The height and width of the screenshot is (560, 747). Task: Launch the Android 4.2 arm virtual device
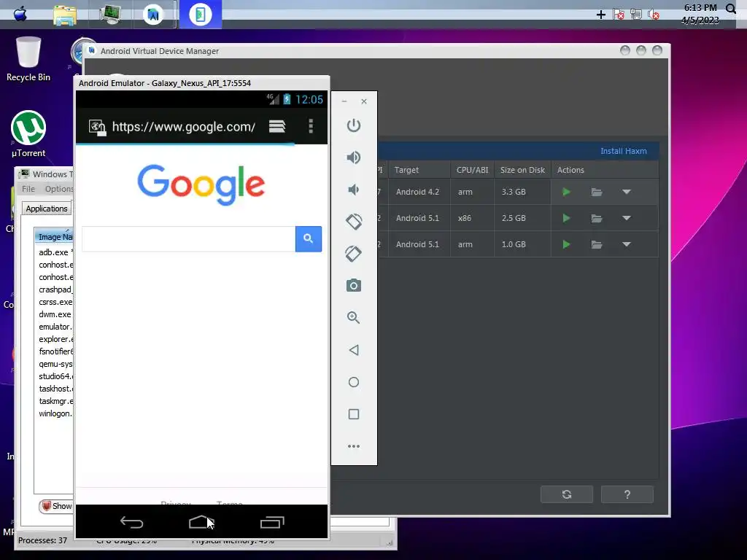[x=566, y=192]
